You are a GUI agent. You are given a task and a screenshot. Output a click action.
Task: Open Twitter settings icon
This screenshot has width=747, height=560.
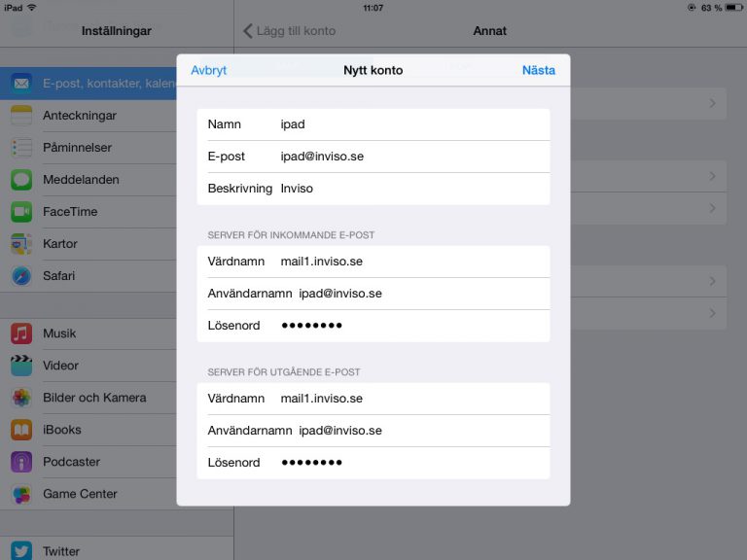click(21, 550)
